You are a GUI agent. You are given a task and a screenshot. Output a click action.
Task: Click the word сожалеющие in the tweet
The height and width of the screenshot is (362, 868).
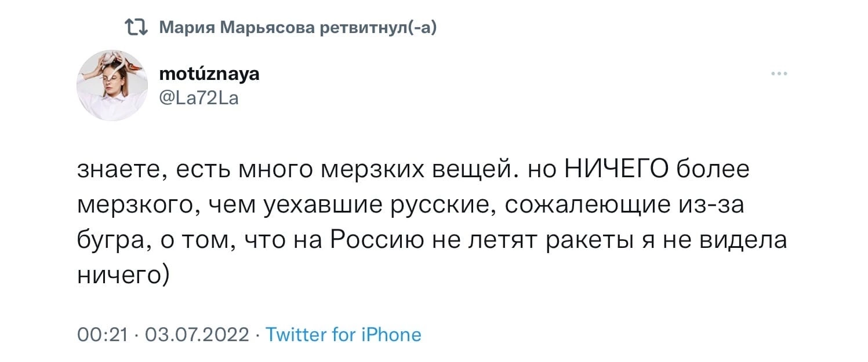click(x=583, y=206)
